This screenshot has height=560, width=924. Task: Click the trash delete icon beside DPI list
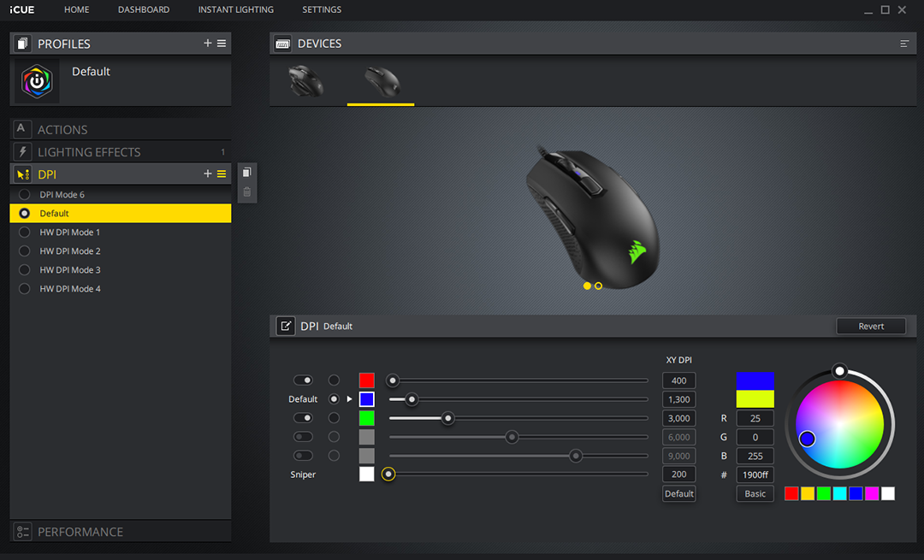click(247, 192)
